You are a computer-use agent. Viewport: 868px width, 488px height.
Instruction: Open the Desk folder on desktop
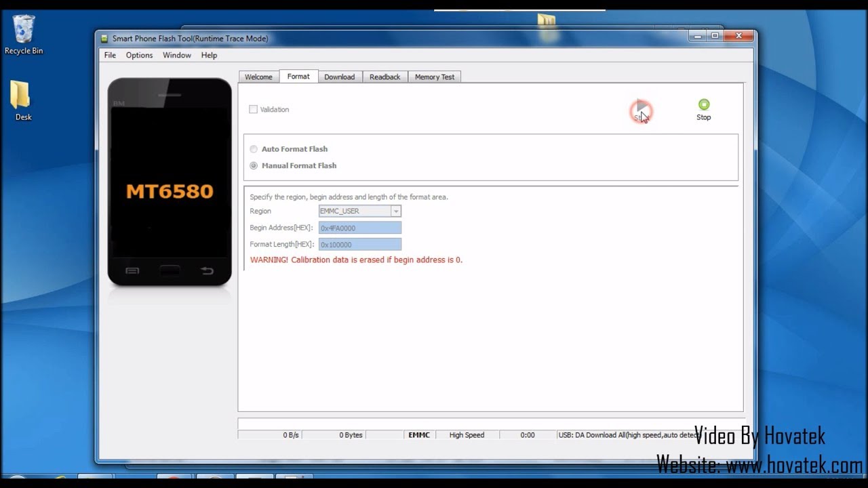pyautogui.click(x=23, y=101)
